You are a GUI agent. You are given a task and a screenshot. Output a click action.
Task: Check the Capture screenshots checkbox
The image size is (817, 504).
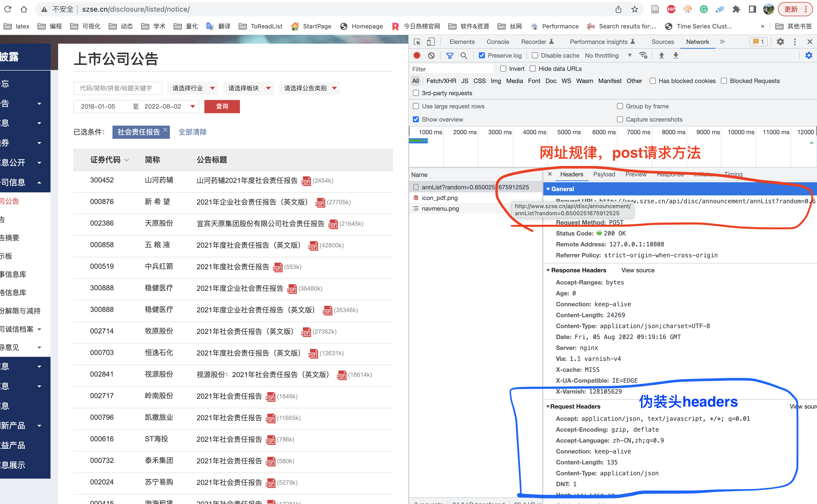click(x=620, y=119)
